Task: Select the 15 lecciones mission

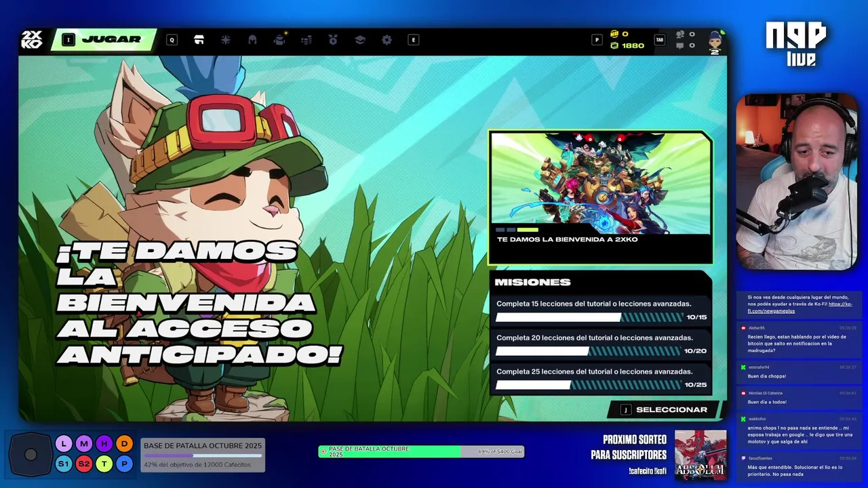Action: (x=601, y=310)
